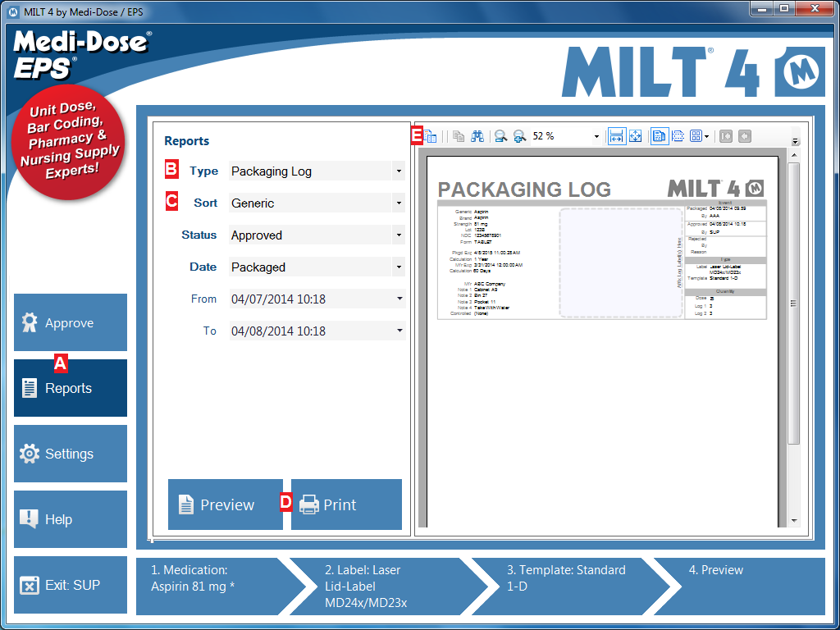Image resolution: width=840 pixels, height=630 pixels.
Task: Open the Reports section
Action: 71,388
